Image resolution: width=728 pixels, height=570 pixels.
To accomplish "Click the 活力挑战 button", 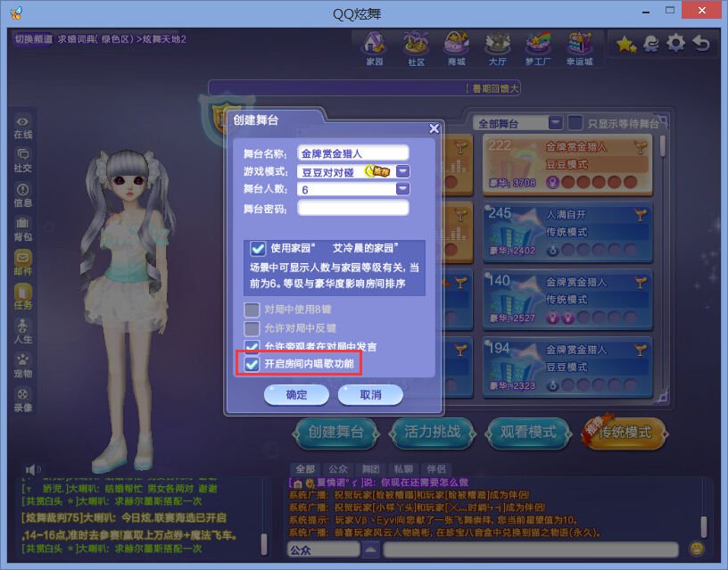I will pos(432,433).
